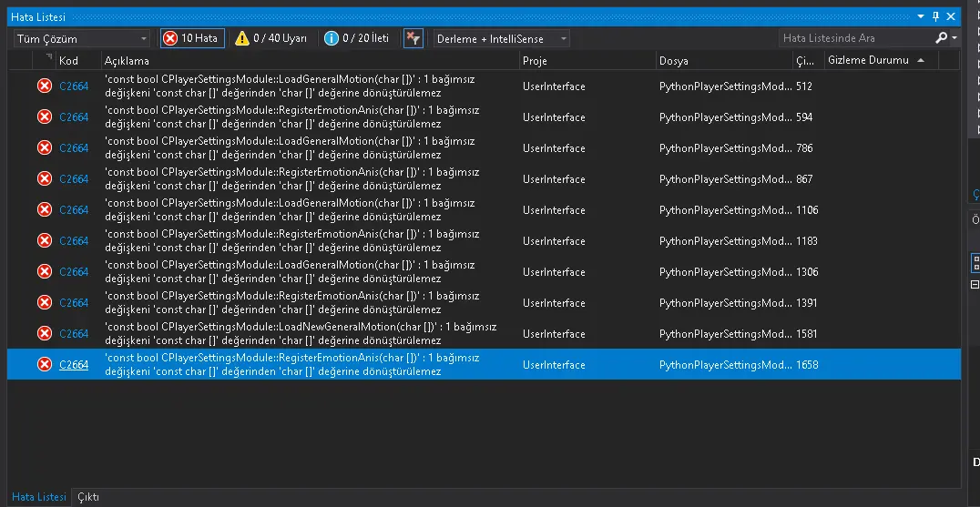The width and height of the screenshot is (980, 507).
Task: Click the build-only IntelliSense filter icon
Action: tap(413, 38)
